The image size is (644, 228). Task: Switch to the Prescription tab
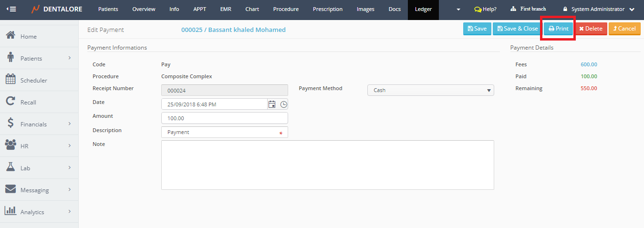[x=327, y=9]
